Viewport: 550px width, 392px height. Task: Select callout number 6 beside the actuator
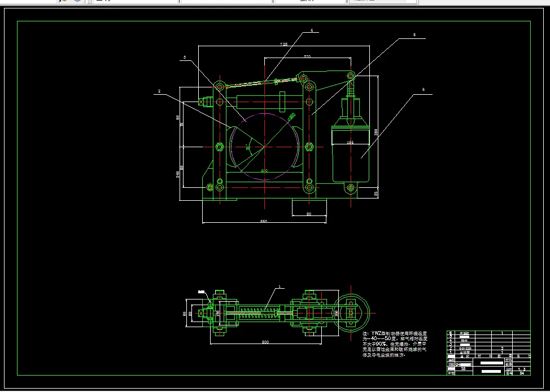[423, 90]
